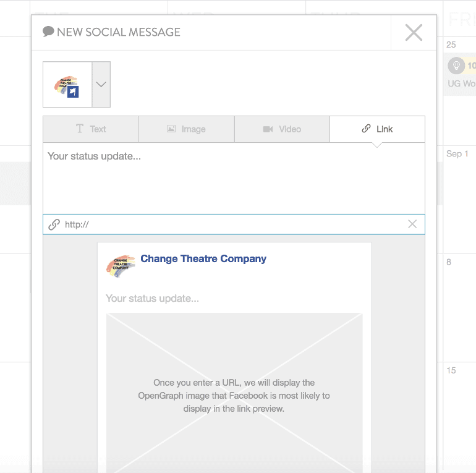476x473 pixels.
Task: Open the UG Wo calendar entry
Action: [461, 83]
